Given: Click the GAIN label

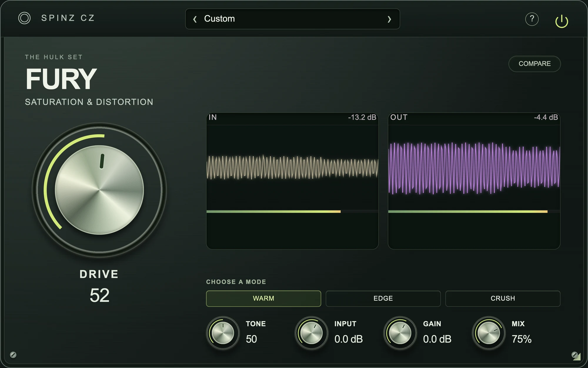Looking at the screenshot, I should 432,324.
